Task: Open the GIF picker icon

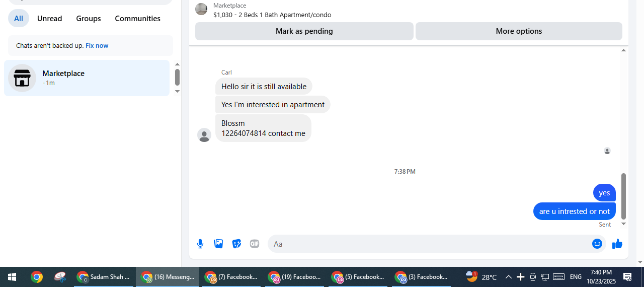Action: tap(255, 244)
